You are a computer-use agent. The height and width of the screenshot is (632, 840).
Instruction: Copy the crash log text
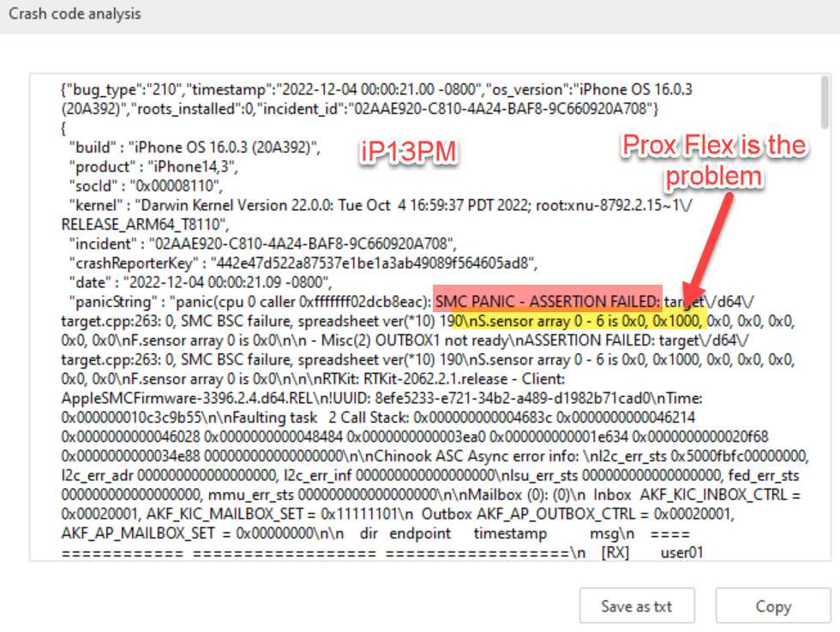point(772,606)
